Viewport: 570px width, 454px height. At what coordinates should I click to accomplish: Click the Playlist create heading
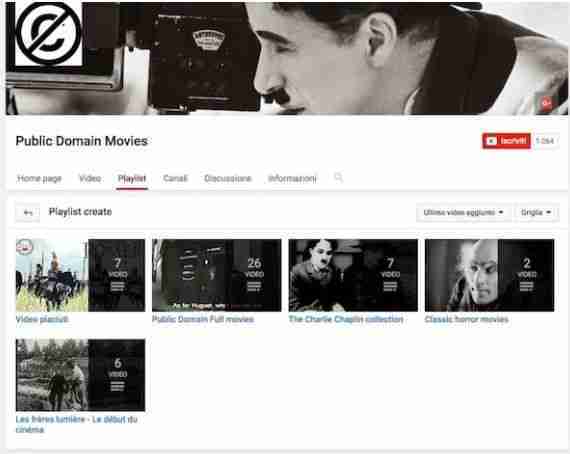click(80, 212)
